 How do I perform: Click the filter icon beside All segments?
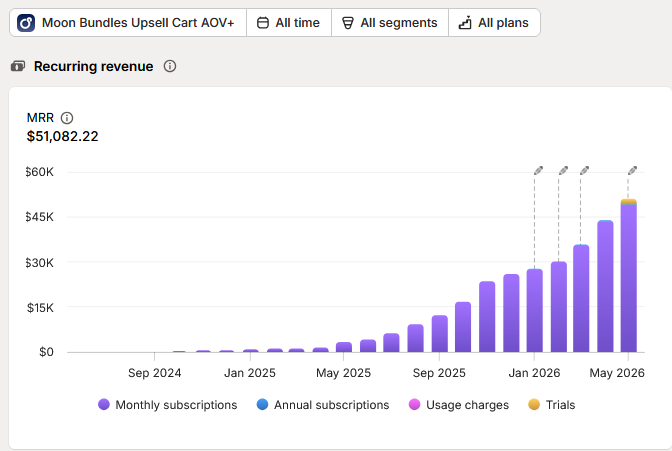(x=348, y=23)
